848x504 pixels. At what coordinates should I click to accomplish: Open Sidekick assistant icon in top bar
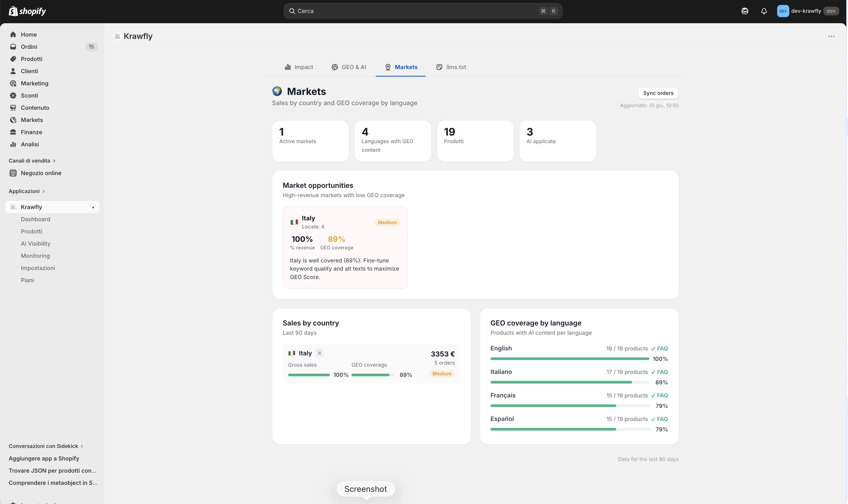pyautogui.click(x=745, y=11)
